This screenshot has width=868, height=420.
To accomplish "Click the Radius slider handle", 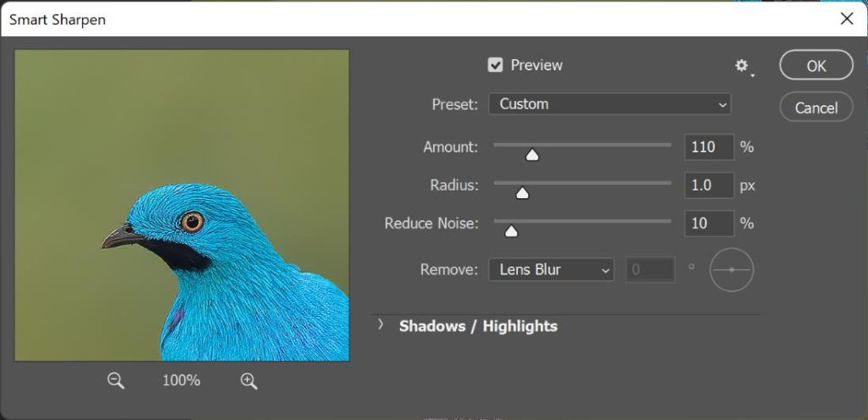I will click(522, 193).
